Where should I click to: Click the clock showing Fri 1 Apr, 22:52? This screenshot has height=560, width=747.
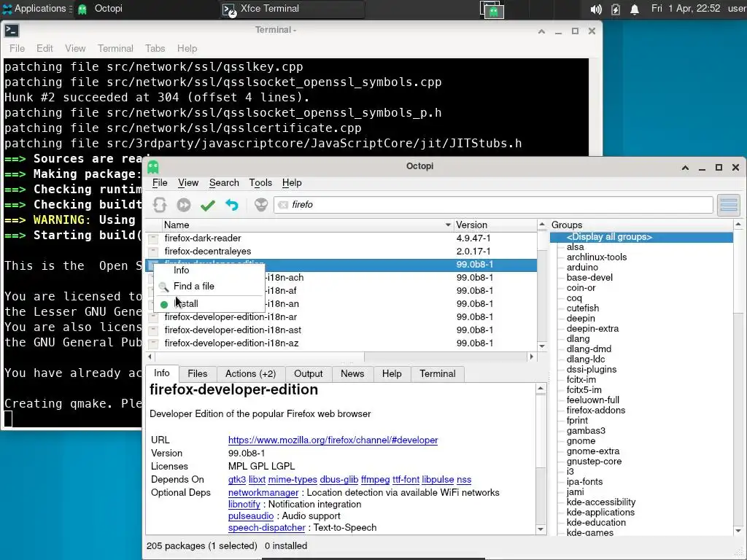[x=686, y=9]
